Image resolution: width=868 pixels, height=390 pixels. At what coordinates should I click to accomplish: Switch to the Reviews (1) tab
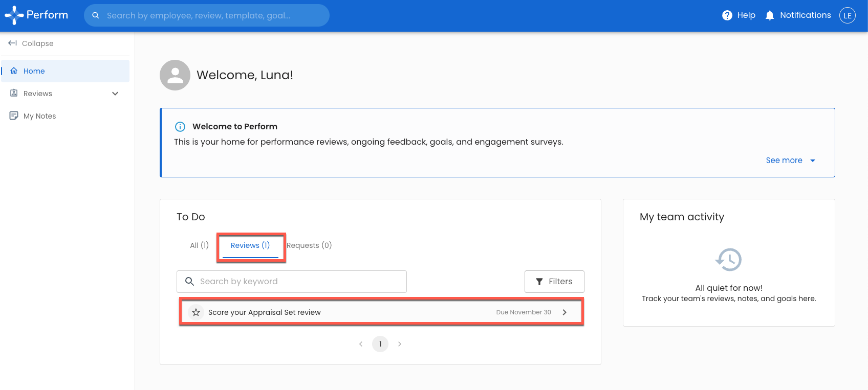click(x=250, y=245)
